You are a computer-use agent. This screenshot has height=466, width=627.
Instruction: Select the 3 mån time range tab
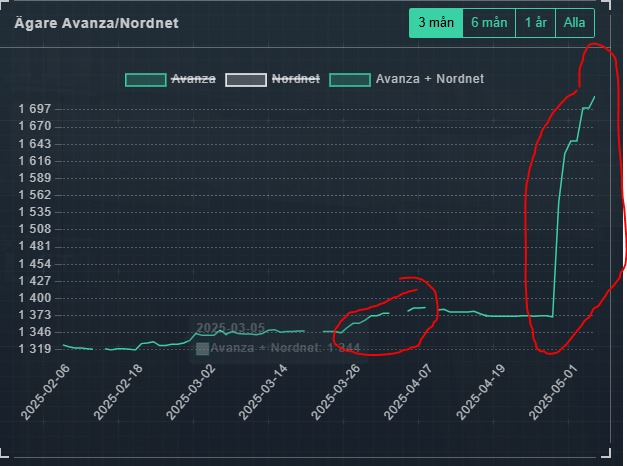(x=436, y=23)
